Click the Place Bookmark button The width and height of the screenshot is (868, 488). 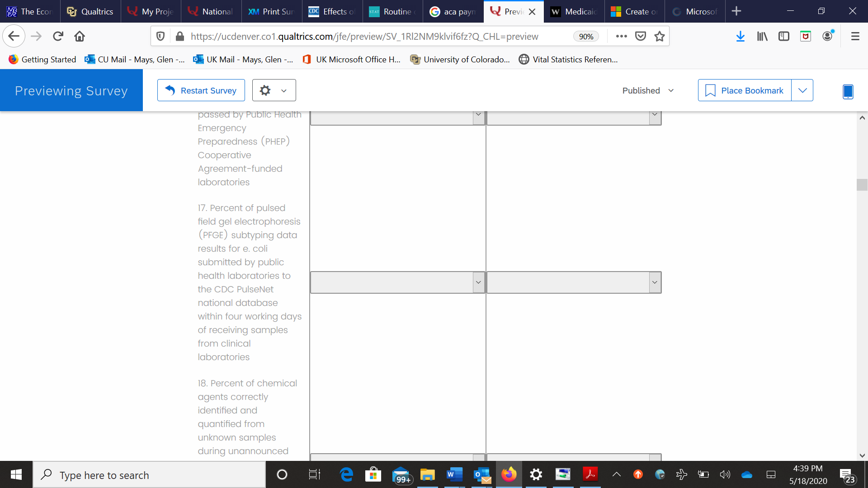pos(745,90)
